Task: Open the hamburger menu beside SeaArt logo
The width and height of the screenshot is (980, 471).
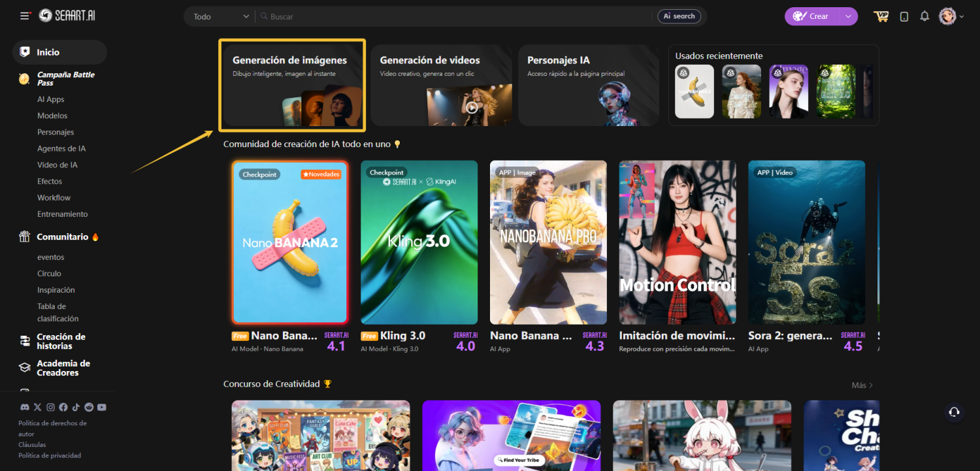Action: click(x=25, y=16)
